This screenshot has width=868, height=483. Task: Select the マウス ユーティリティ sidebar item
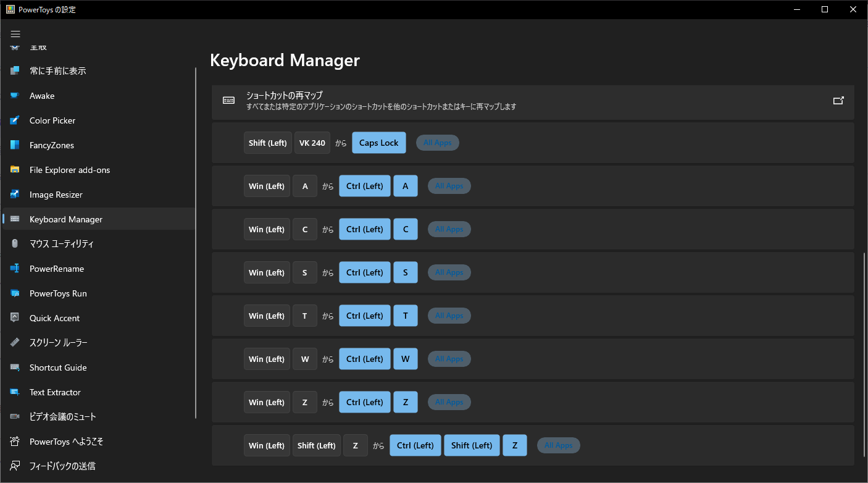62,244
